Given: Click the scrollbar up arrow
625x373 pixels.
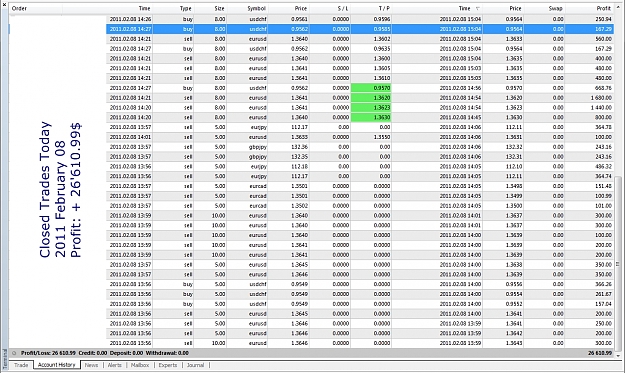Looking at the screenshot, I should click(618, 8).
